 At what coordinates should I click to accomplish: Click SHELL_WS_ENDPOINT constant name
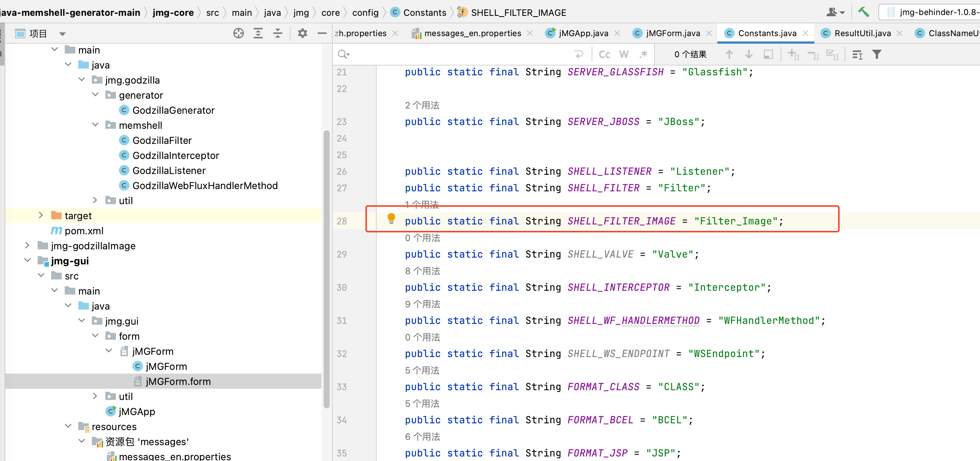pyautogui.click(x=618, y=354)
